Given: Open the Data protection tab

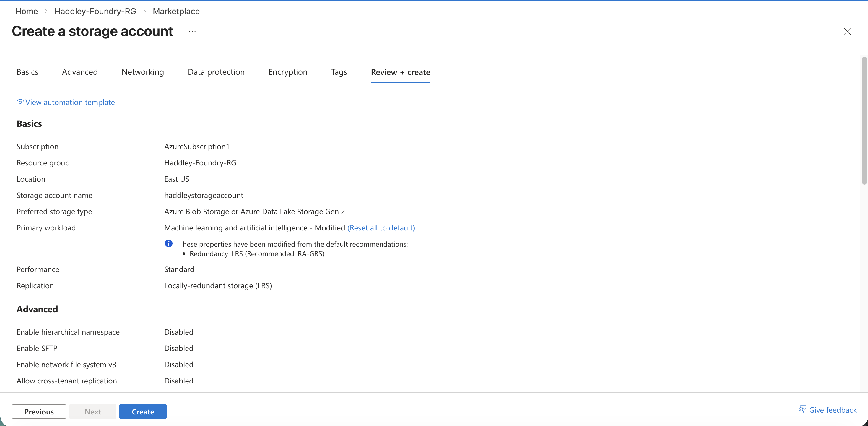Looking at the screenshot, I should (x=216, y=72).
